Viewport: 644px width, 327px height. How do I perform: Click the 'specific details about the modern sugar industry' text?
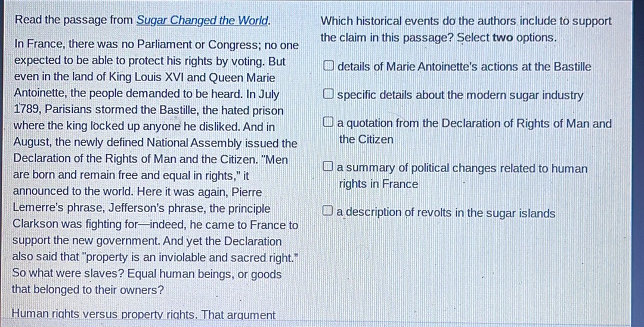coord(460,95)
